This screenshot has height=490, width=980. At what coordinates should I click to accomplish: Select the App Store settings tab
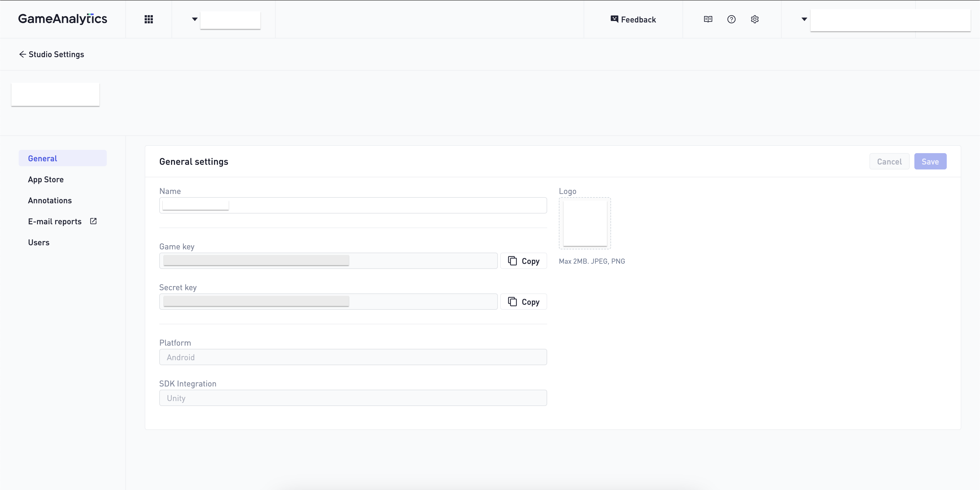(x=46, y=180)
